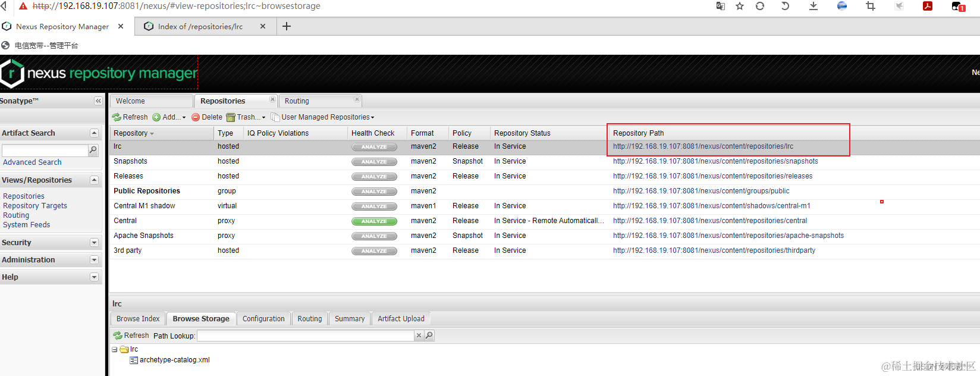Clear the Path Lookup field
Viewport: 980px width, 376px height.
pyautogui.click(x=419, y=336)
